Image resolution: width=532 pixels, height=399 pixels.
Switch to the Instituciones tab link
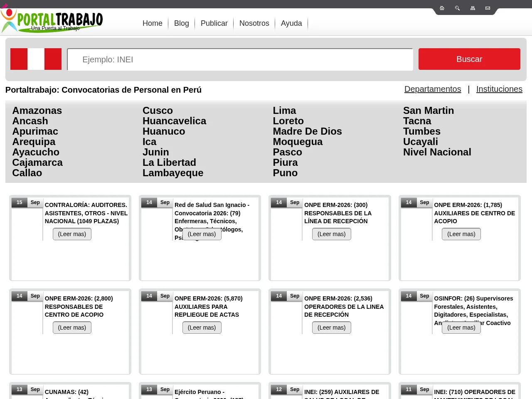(x=499, y=89)
